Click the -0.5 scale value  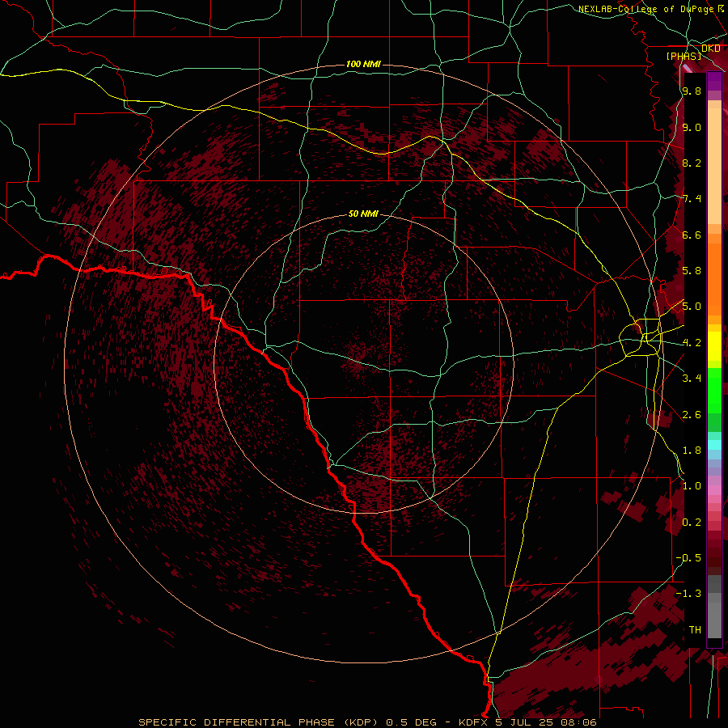click(x=688, y=558)
